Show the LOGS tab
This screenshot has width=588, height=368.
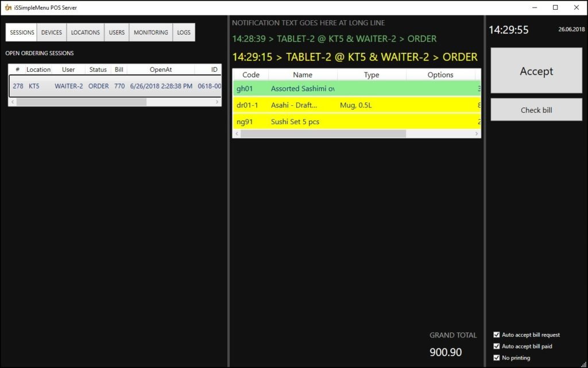[184, 33]
